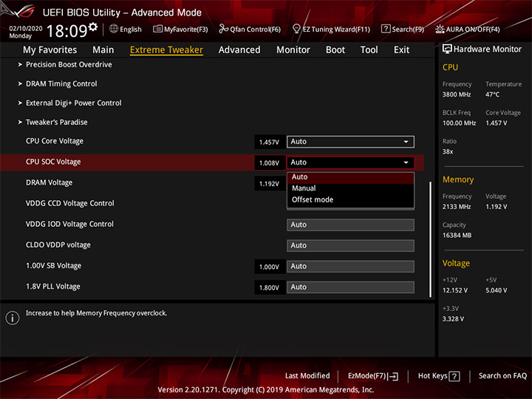This screenshot has height=399, width=532.
Task: Click the 16384 MB memory capacity value
Action: [x=457, y=235]
